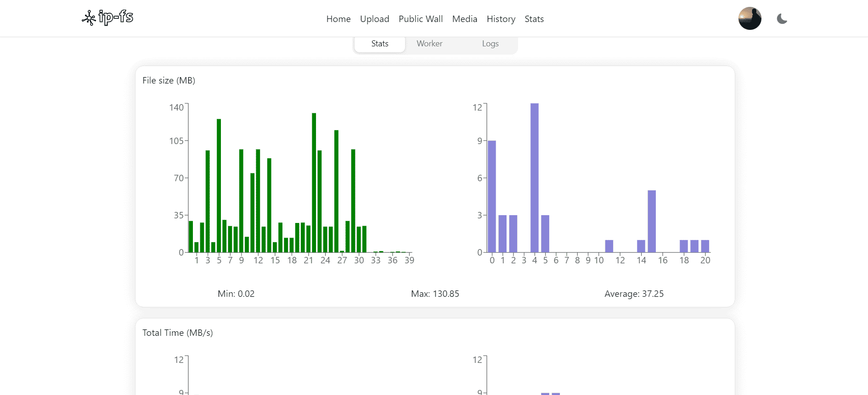The image size is (868, 395).
Task: Switch to the Logs tab
Action: (490, 44)
